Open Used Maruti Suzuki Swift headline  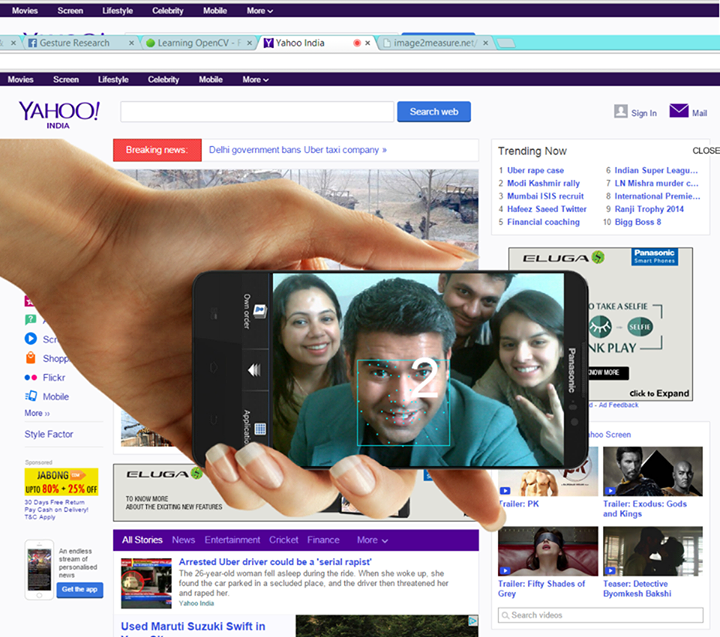click(x=193, y=626)
